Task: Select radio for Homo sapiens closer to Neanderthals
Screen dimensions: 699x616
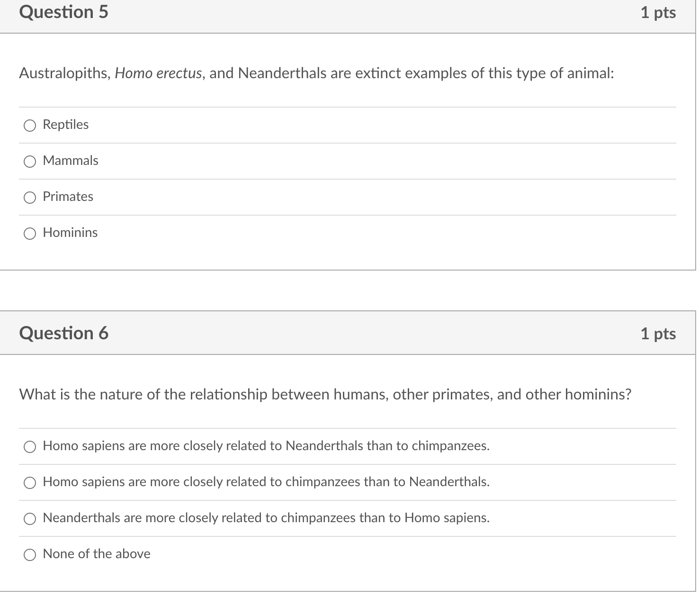Action: (30, 446)
